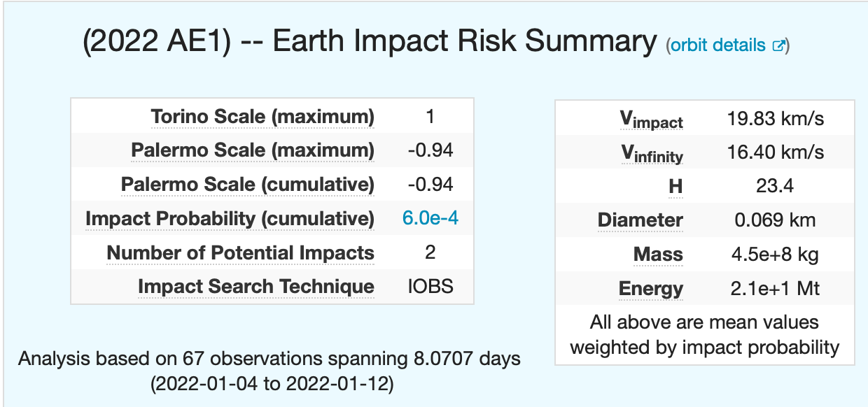Click the Vinfinity label

[x=652, y=154]
